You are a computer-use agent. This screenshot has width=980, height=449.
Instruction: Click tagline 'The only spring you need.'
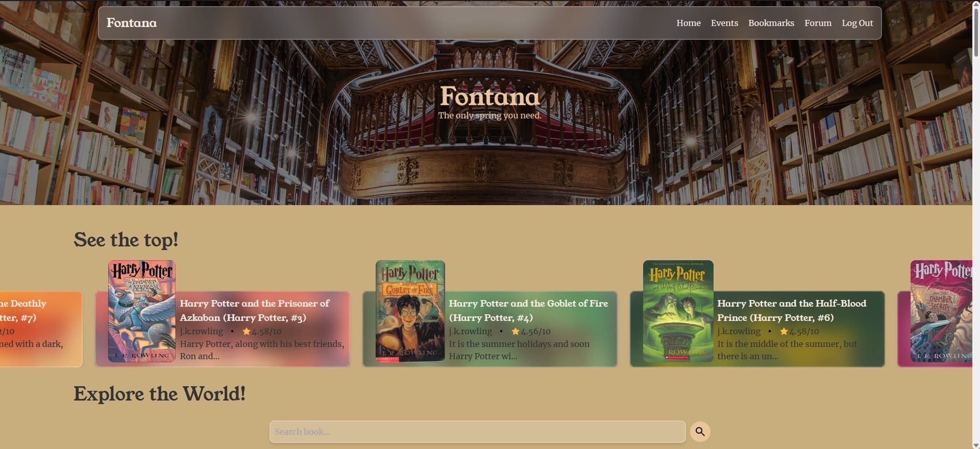[x=490, y=115]
